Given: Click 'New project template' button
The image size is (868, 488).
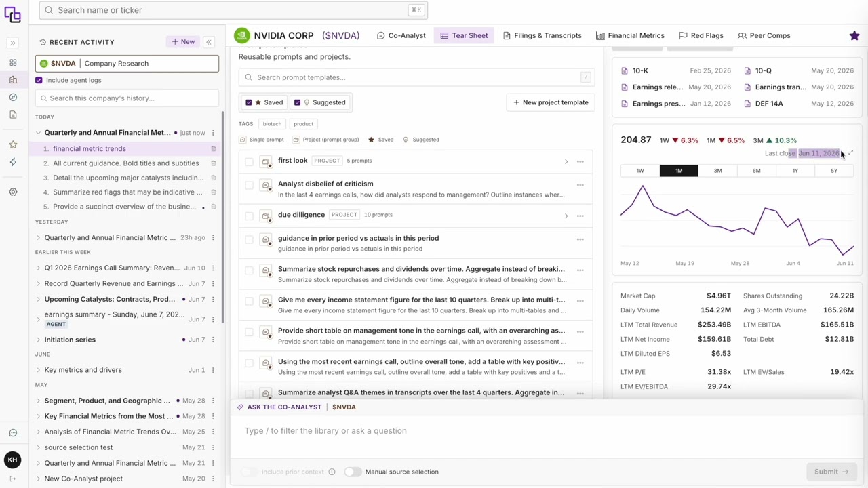Looking at the screenshot, I should [x=551, y=102].
